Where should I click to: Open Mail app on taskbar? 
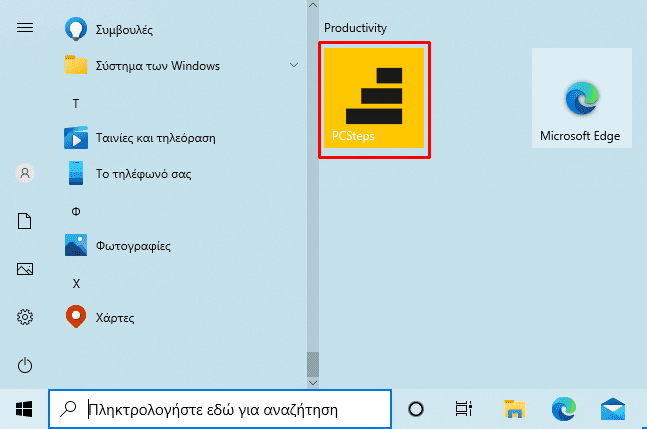(613, 409)
